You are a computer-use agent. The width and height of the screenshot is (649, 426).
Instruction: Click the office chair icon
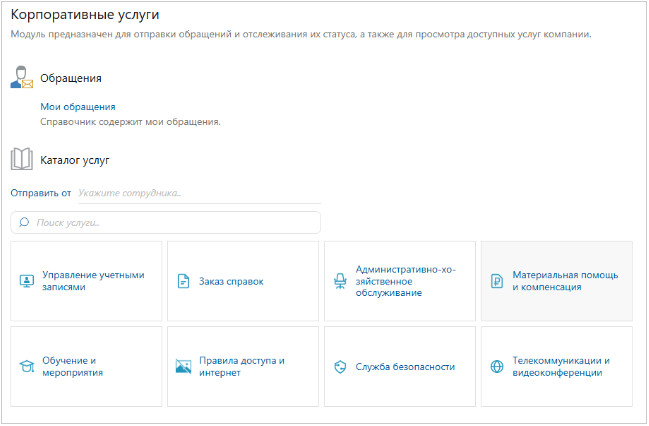(340, 281)
